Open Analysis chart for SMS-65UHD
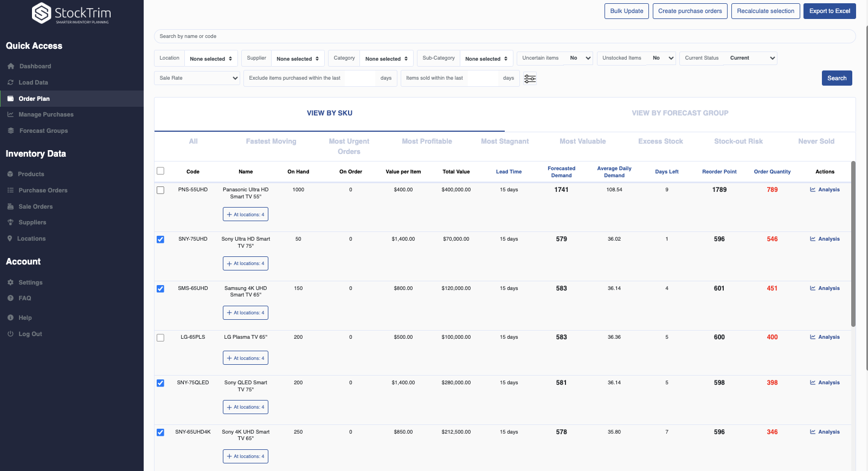 (x=825, y=288)
